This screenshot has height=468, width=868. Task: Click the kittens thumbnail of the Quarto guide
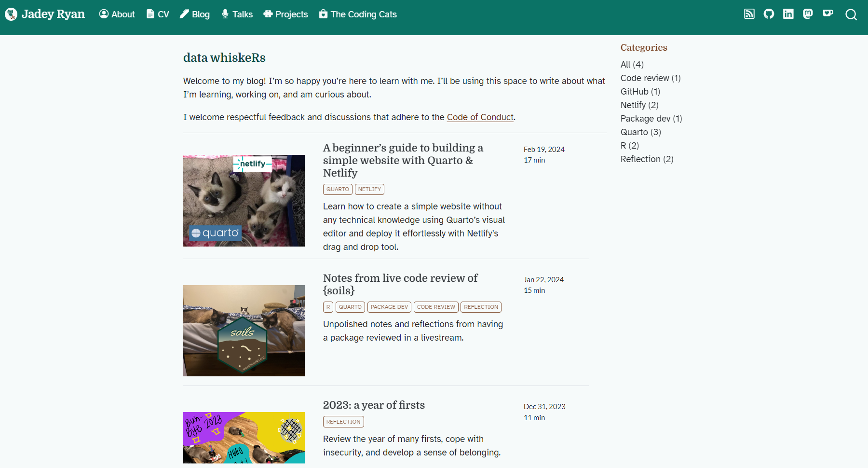tap(244, 201)
